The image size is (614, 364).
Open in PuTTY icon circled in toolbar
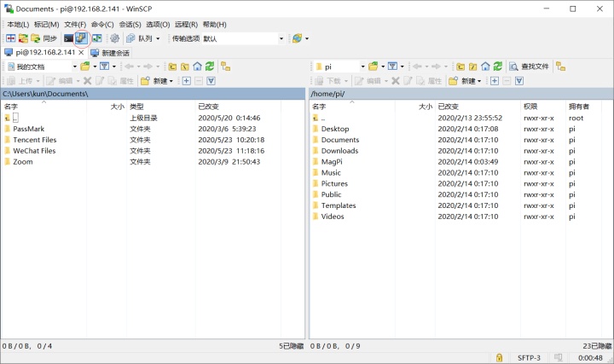pos(82,38)
